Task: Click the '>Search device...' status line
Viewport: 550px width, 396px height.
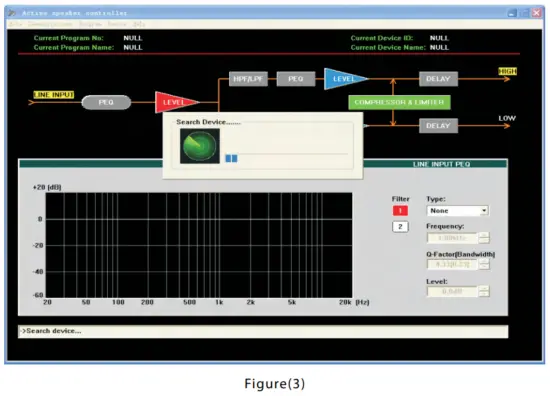Action: (x=263, y=331)
